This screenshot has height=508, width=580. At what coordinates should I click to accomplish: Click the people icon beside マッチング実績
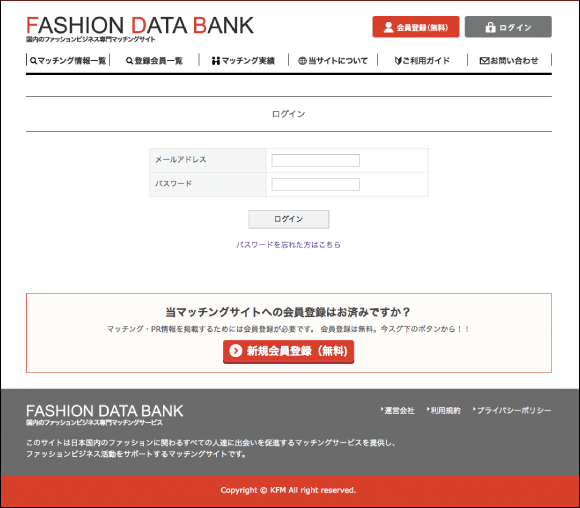216,61
